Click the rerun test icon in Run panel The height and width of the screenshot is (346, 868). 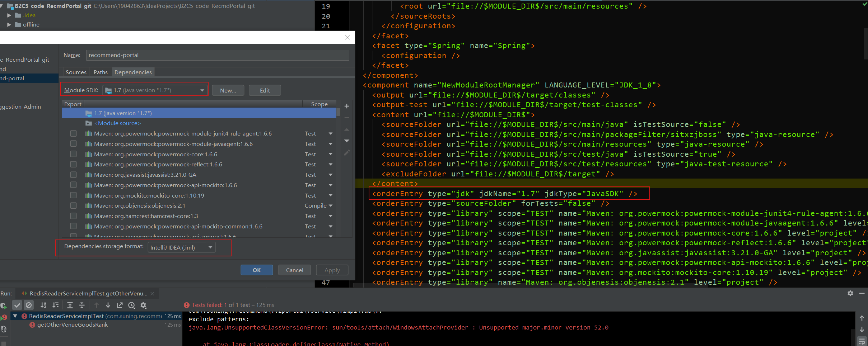3,306
